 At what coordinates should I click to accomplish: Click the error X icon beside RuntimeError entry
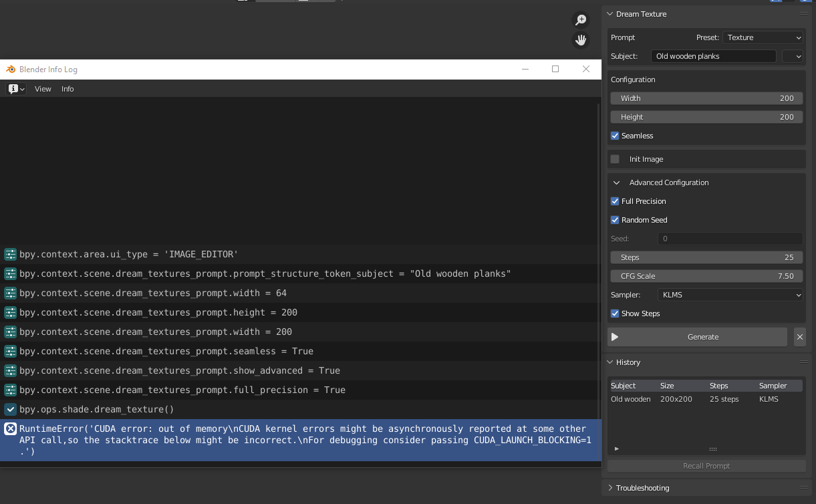[10, 429]
